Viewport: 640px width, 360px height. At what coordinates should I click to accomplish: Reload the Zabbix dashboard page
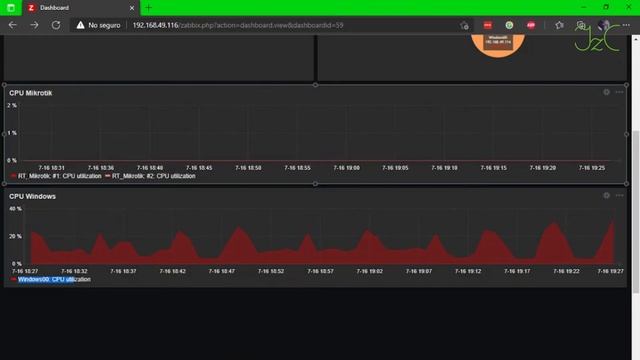pyautogui.click(x=56, y=25)
